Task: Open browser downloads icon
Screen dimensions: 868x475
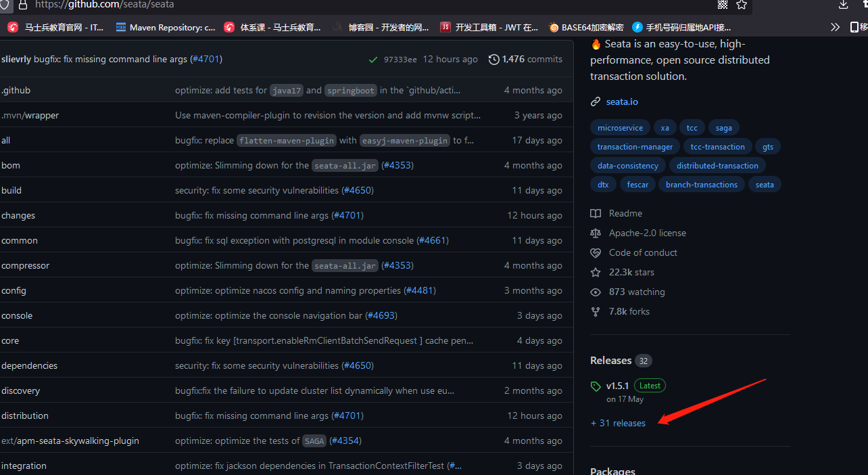Action: [x=843, y=5]
